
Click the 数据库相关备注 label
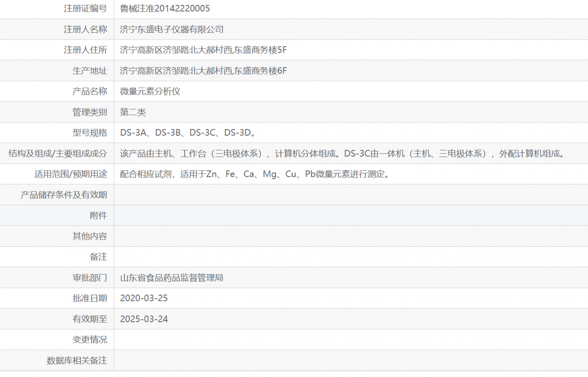(x=77, y=360)
